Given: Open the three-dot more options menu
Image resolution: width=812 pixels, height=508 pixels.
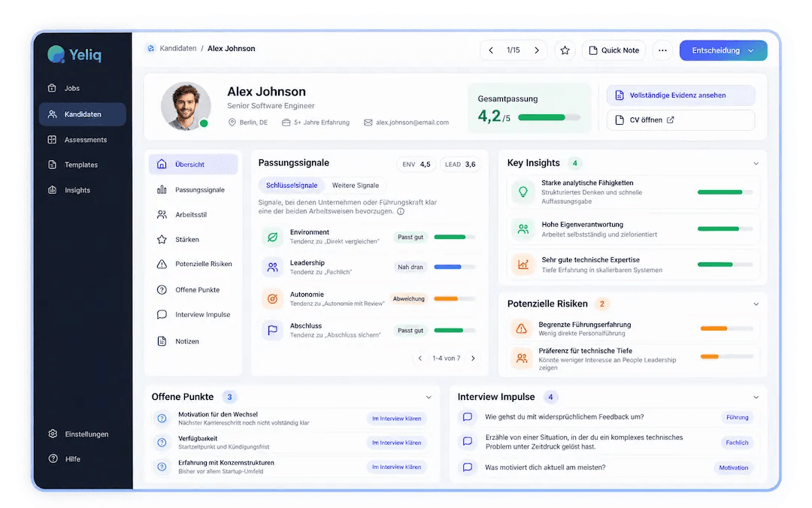Looking at the screenshot, I should (662, 50).
